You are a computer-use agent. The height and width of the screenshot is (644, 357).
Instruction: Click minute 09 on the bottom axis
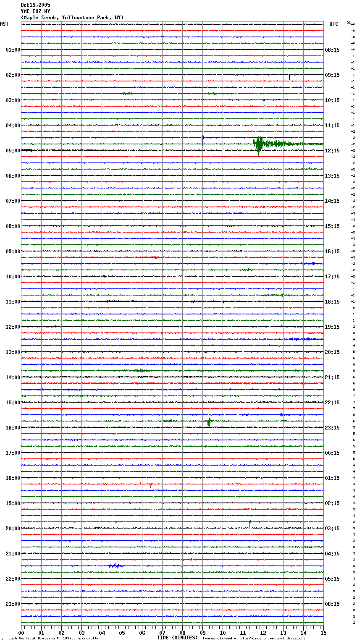coord(202,633)
